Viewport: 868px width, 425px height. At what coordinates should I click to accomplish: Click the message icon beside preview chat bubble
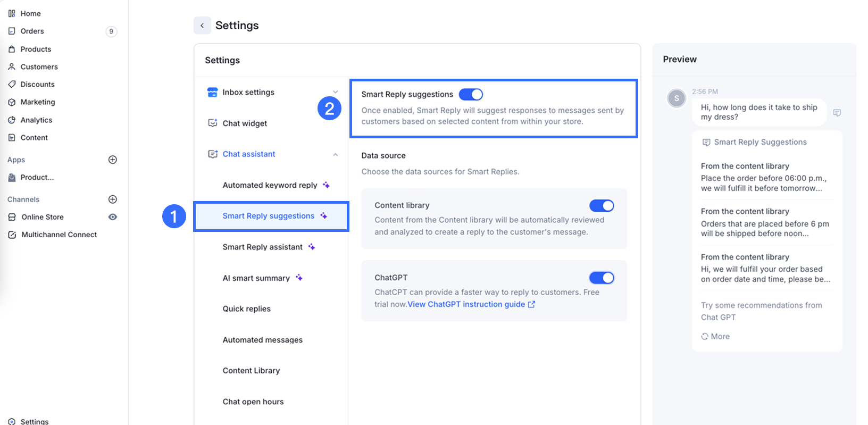pos(837,113)
